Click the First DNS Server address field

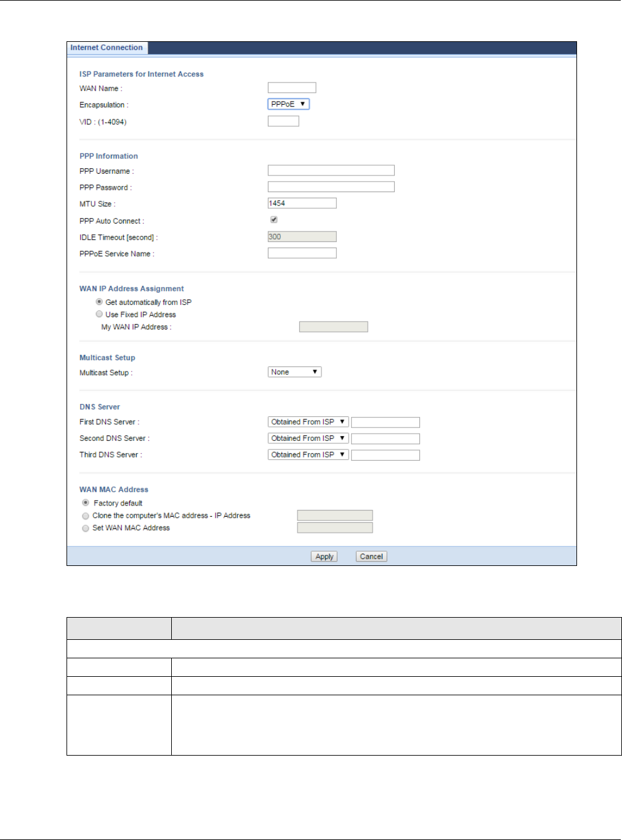(386, 422)
